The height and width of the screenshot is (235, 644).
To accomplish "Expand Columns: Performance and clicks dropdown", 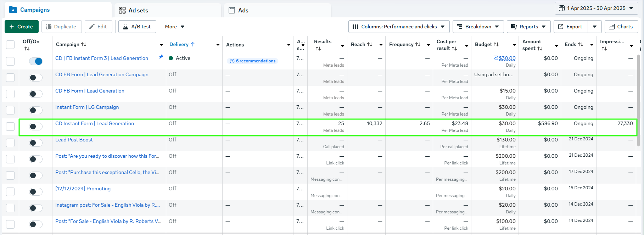I will 399,27.
